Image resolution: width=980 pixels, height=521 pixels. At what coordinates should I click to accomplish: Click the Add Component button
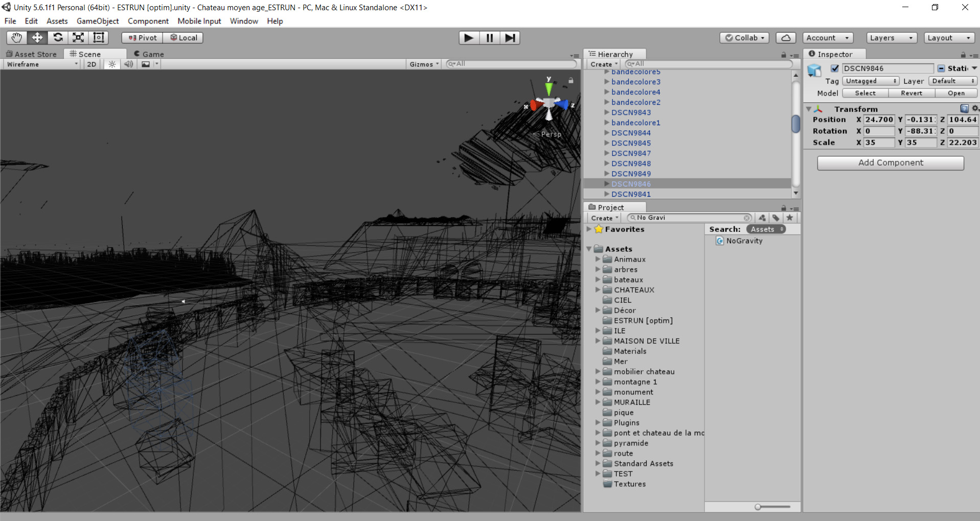pyautogui.click(x=890, y=163)
